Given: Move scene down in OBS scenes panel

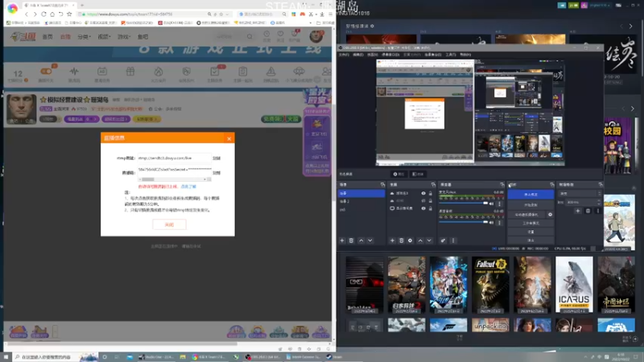Looking at the screenshot, I should click(370, 241).
